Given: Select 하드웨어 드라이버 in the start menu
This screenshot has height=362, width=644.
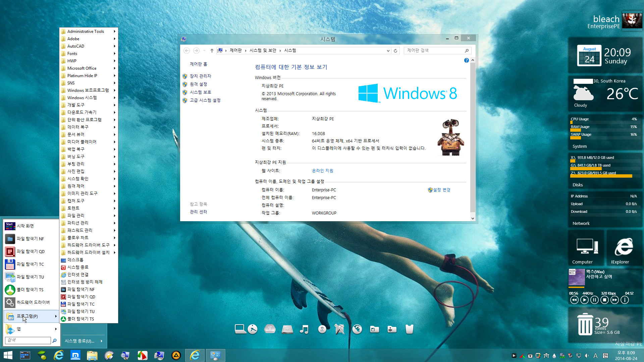Looking at the screenshot, I should point(31,303).
